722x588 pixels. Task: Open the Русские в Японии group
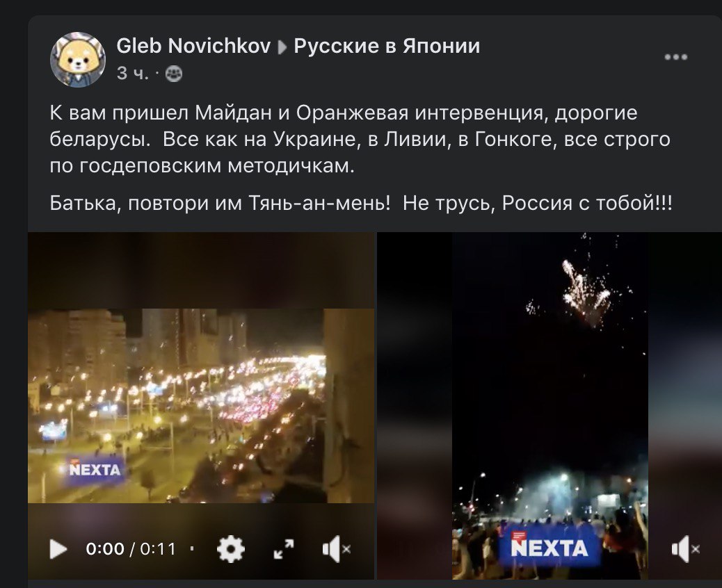387,46
